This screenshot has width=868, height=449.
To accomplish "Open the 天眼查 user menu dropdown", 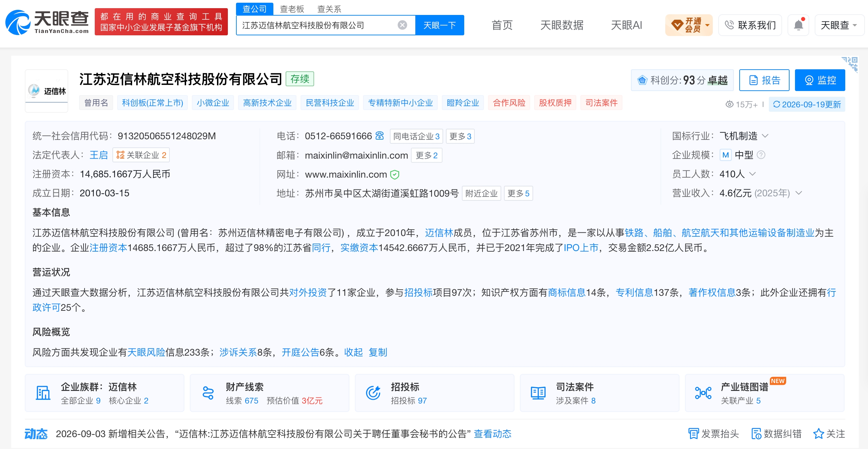I will (x=839, y=25).
